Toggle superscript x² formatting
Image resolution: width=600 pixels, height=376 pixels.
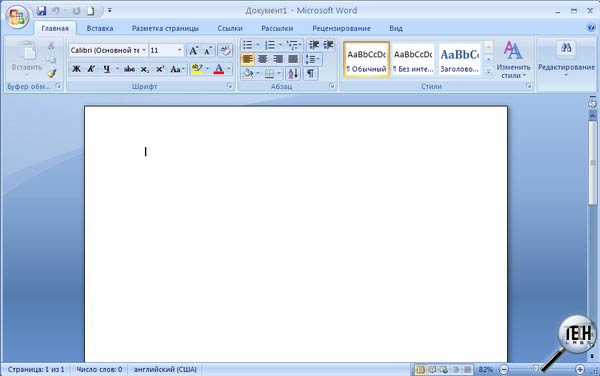pyautogui.click(x=160, y=69)
